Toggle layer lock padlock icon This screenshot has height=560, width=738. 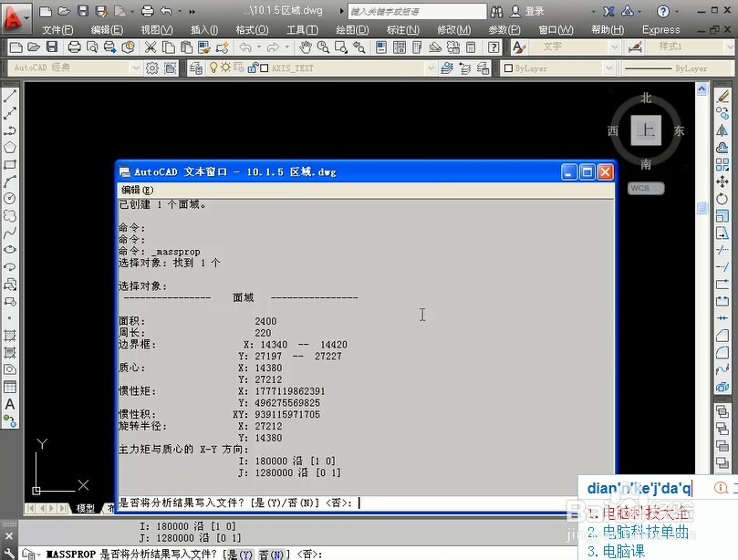[x=253, y=67]
